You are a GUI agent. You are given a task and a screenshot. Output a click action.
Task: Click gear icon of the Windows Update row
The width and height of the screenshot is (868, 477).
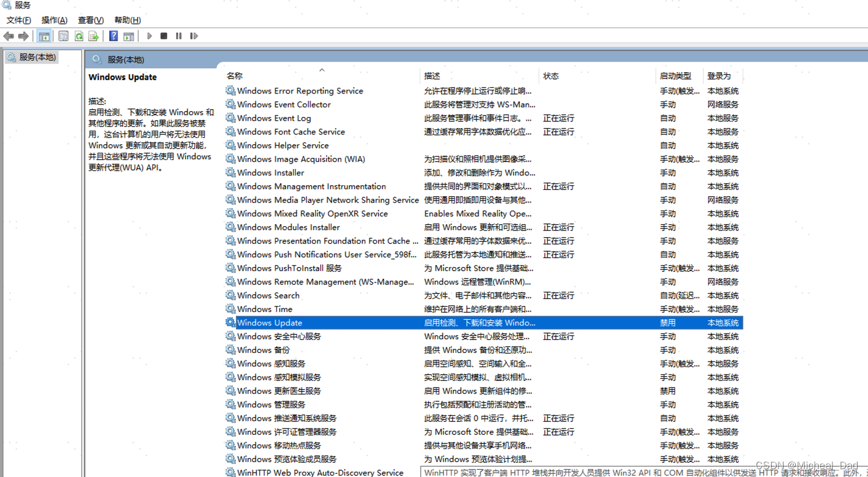(x=231, y=323)
